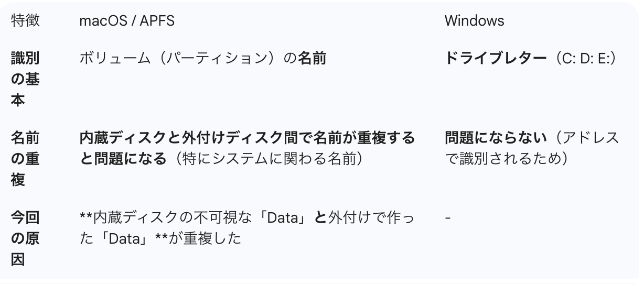
Task: Click bold "名前" after "ボリューム（パーティション）の"
Action: click(x=312, y=59)
